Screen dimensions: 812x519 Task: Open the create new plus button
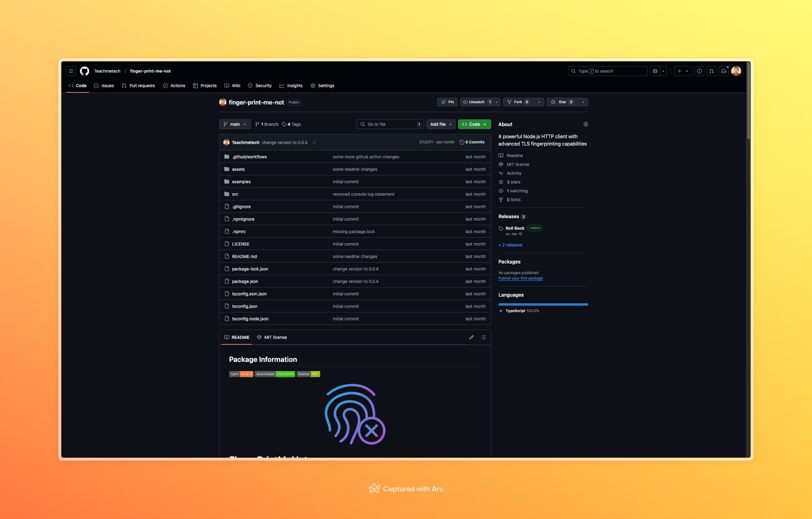tap(680, 71)
